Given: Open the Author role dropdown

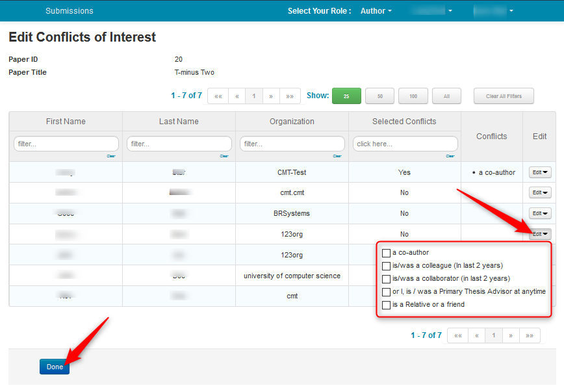Looking at the screenshot, I should pyautogui.click(x=376, y=11).
